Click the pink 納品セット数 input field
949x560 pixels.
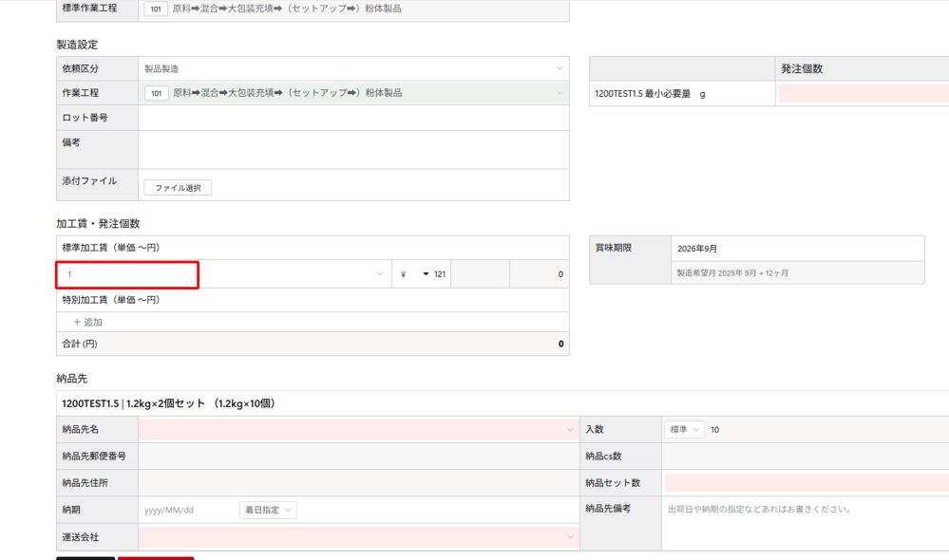(806, 483)
